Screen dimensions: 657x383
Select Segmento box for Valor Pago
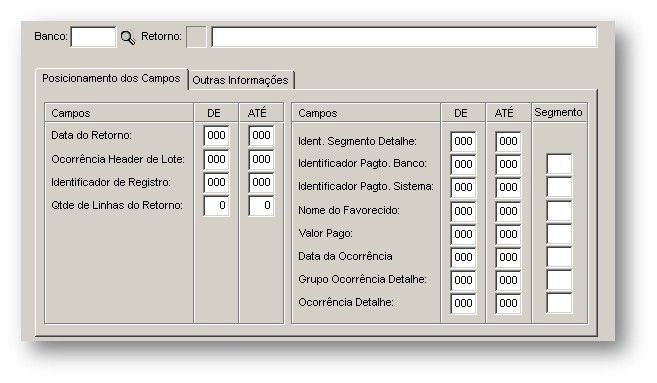point(559,234)
